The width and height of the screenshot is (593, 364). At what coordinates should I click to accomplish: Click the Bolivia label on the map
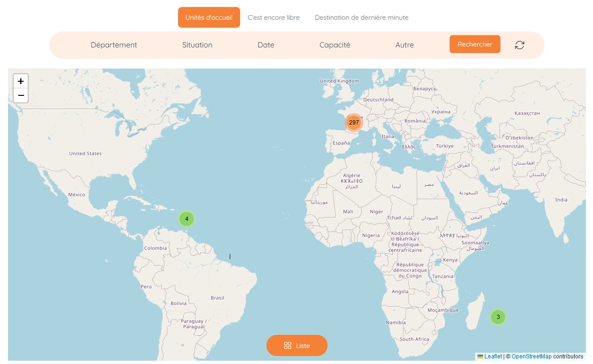pyautogui.click(x=179, y=303)
